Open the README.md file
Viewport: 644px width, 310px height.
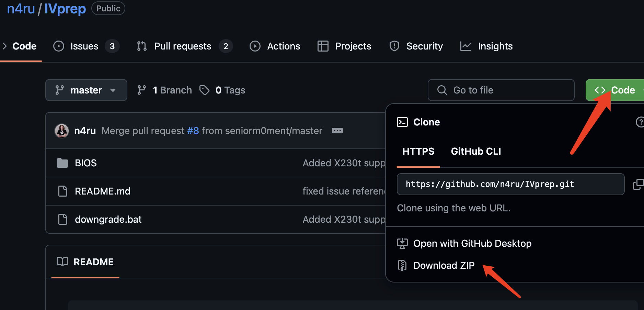[x=103, y=191]
